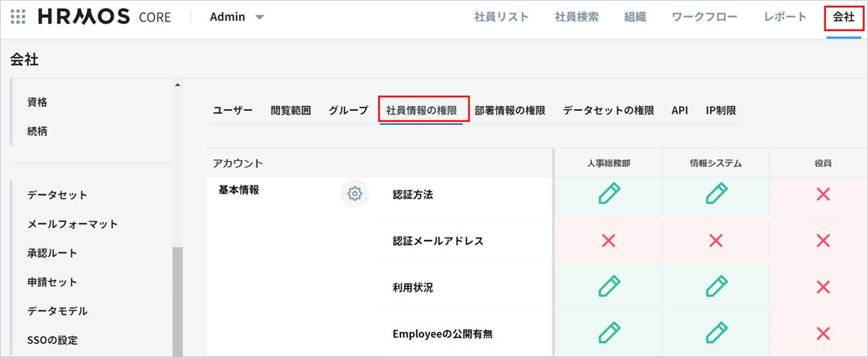The image size is (868, 357).
Task: Click 認証メールアドレス red X for 人事総務部
Action: (x=609, y=241)
